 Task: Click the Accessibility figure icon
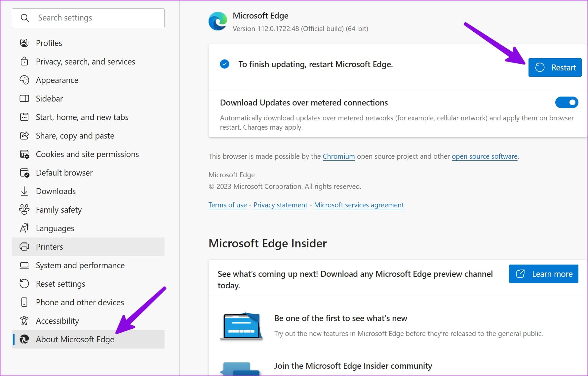24,320
